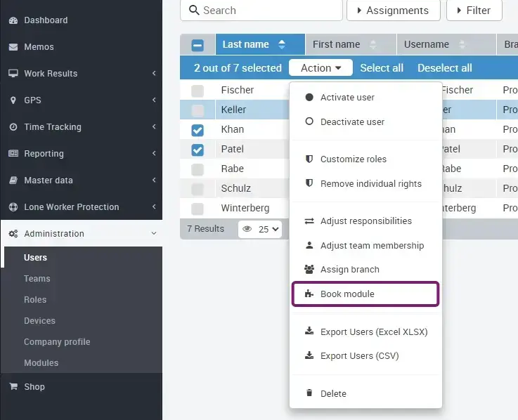Image resolution: width=518 pixels, height=420 pixels.
Task: Open the Action dropdown button
Action: point(321,68)
